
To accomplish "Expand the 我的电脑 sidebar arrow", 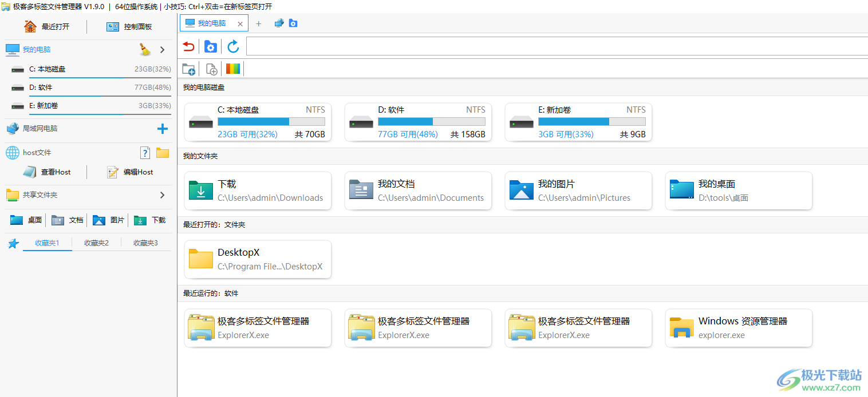I will click(163, 50).
